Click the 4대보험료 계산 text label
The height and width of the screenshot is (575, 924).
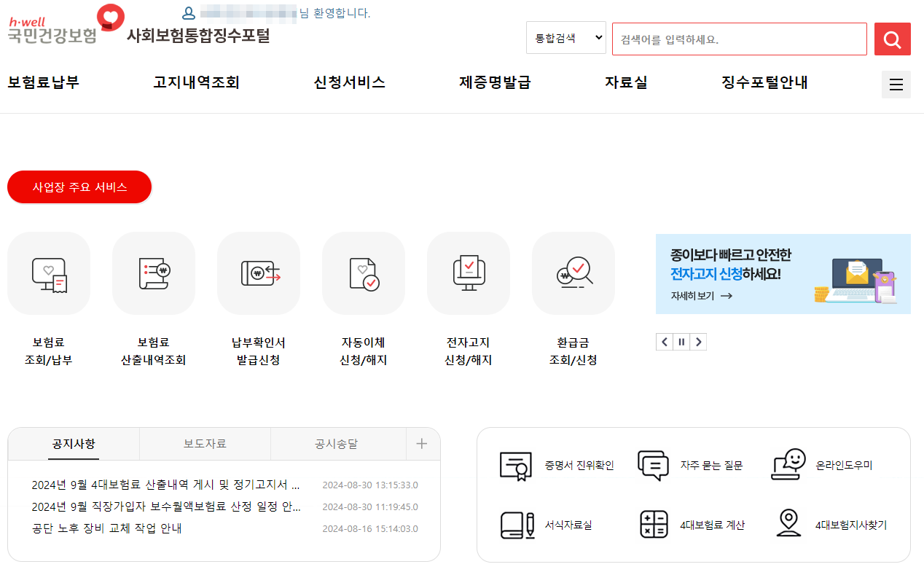point(712,525)
